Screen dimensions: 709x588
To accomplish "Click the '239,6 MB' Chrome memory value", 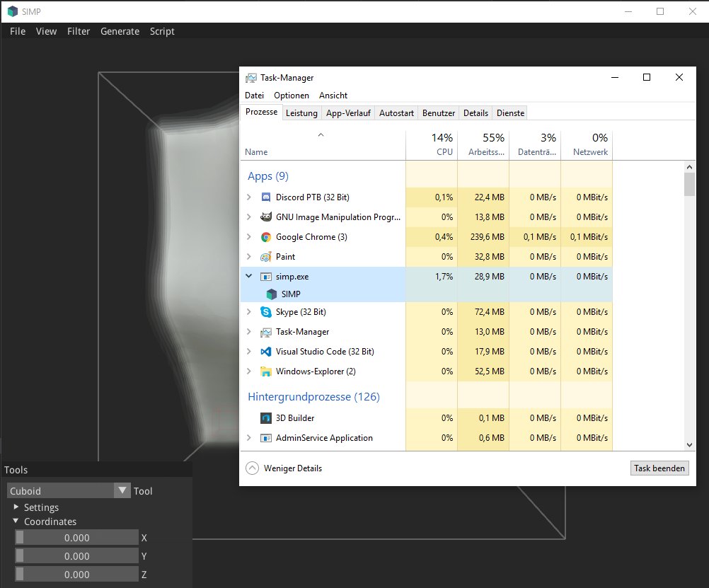I will (x=487, y=236).
